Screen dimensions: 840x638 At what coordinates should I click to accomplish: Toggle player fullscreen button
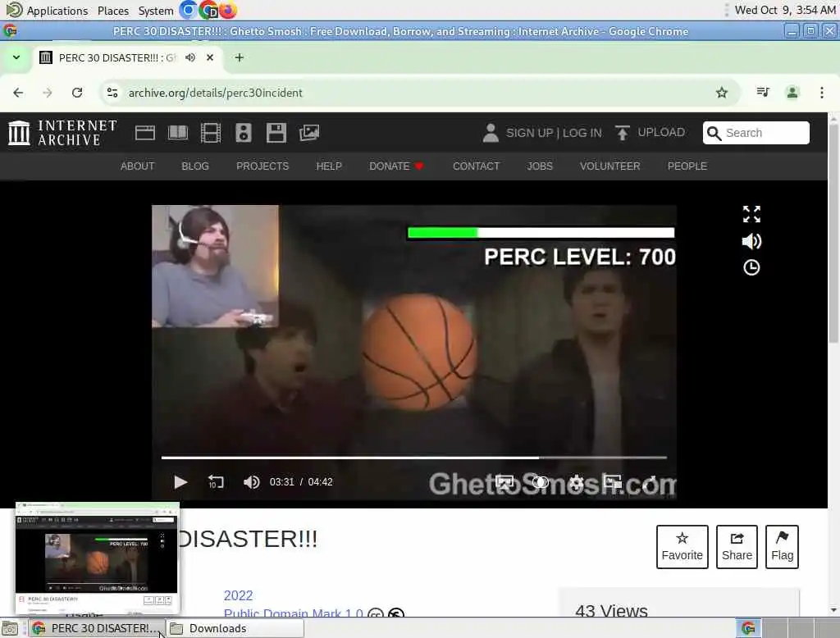649,482
